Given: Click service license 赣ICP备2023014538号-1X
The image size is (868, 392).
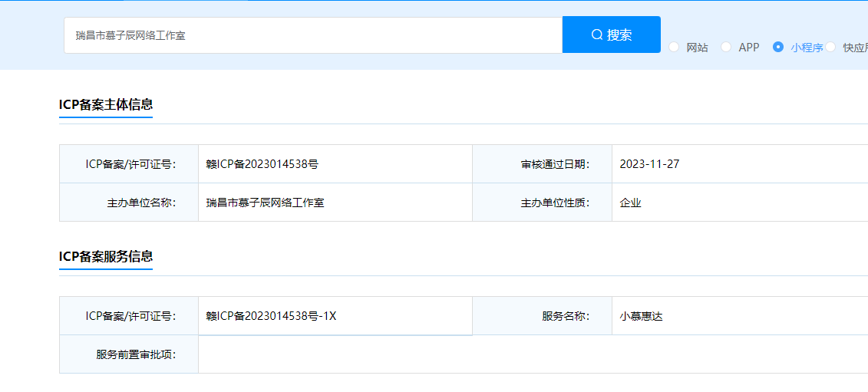Looking at the screenshot, I should pyautogui.click(x=271, y=316).
